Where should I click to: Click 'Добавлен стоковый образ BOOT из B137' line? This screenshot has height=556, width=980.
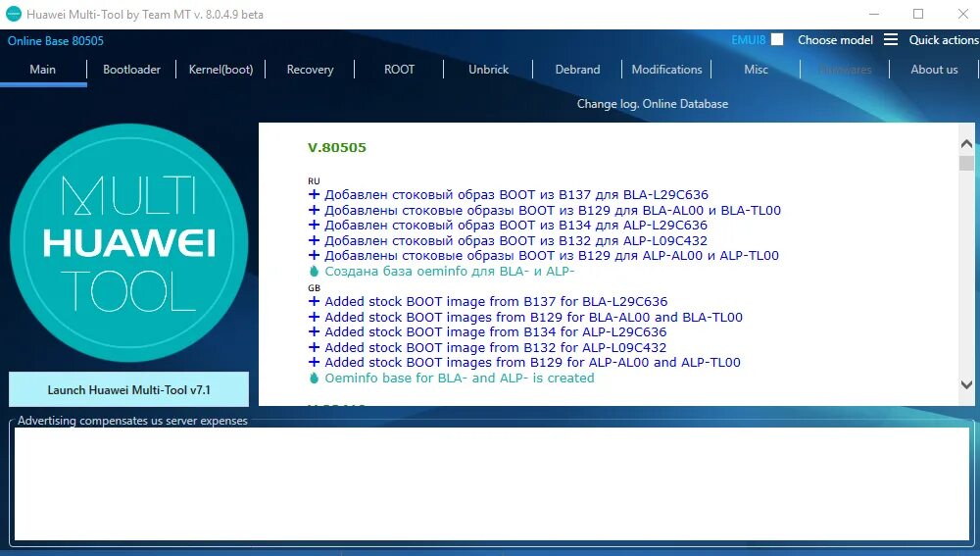(x=516, y=194)
